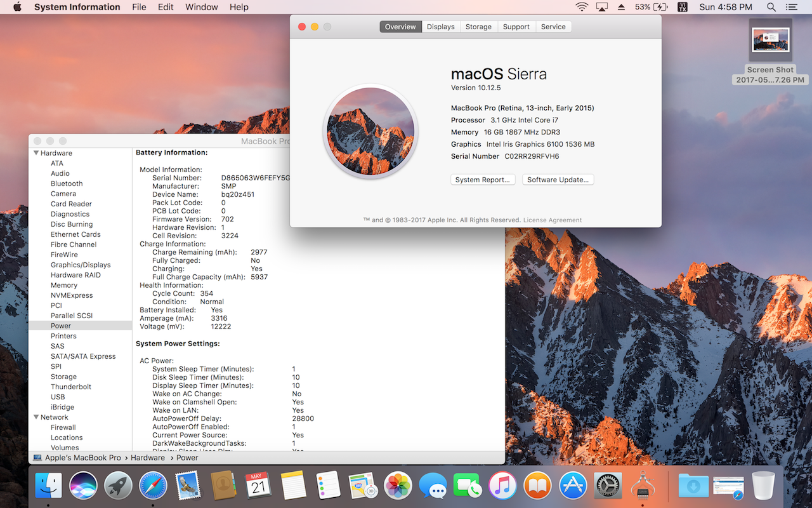Switch to the Storage tab
The width and height of the screenshot is (812, 508).
[x=478, y=27]
